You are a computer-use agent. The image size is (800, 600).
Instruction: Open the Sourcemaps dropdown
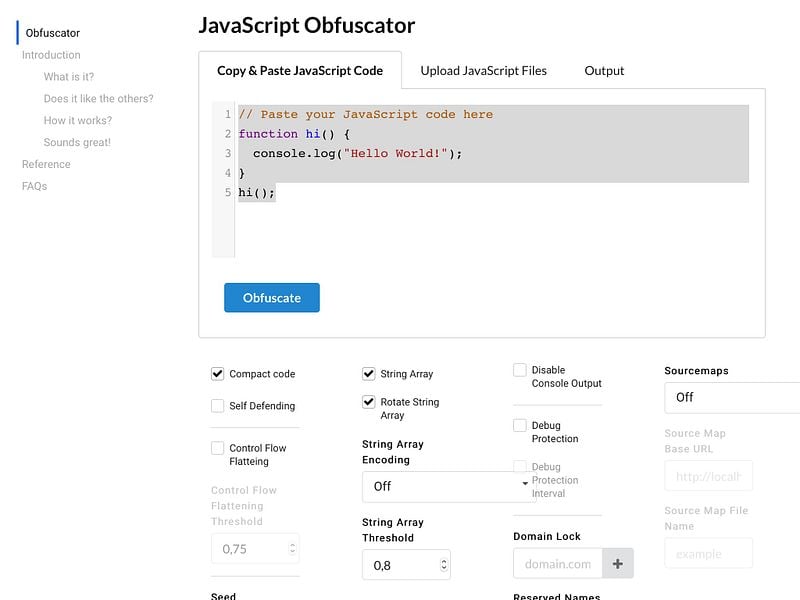pyautogui.click(x=732, y=397)
